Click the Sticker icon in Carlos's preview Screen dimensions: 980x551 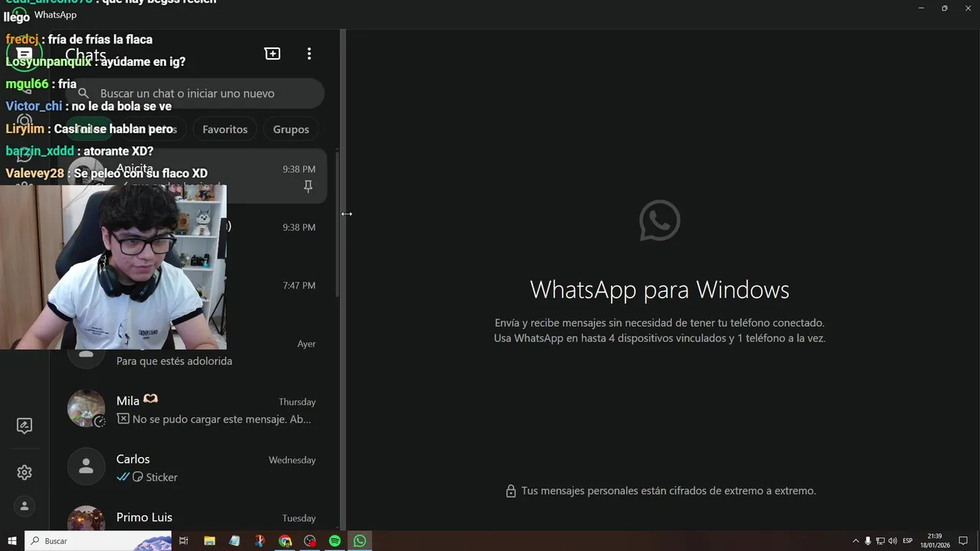click(x=138, y=477)
